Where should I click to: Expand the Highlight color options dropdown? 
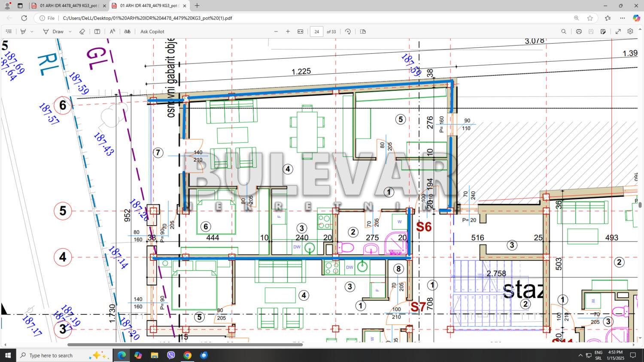click(32, 31)
